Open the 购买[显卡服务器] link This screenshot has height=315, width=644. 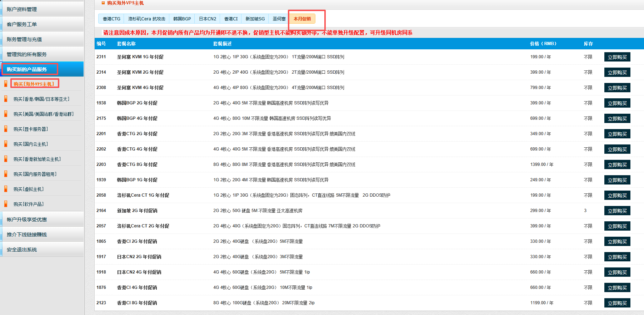click(x=31, y=129)
